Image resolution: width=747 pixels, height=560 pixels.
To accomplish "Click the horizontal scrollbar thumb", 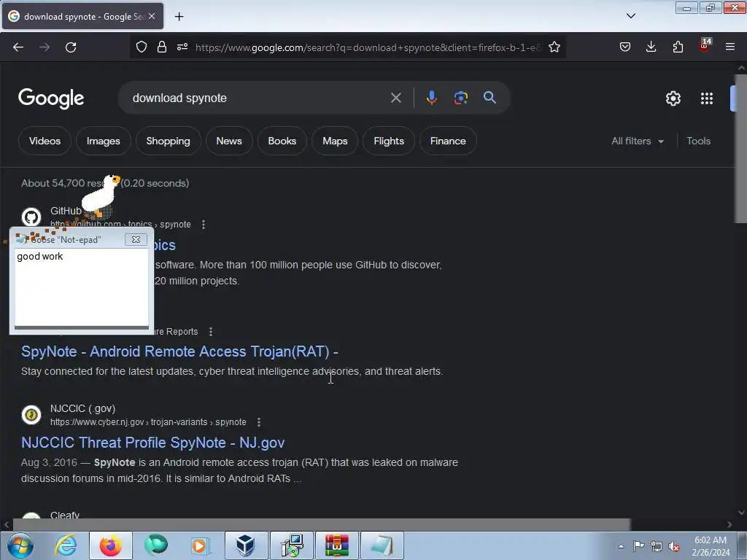I will [x=322, y=525].
